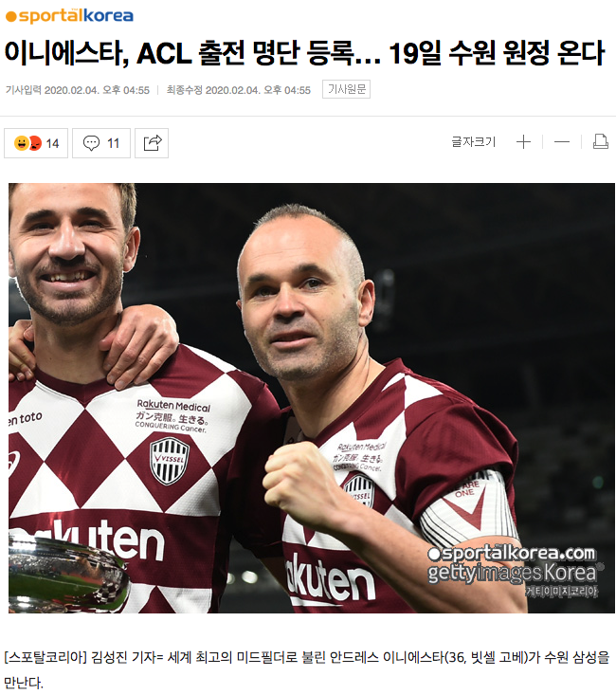Click the 기사입력 date text
616x695 pixels.
click(x=78, y=90)
